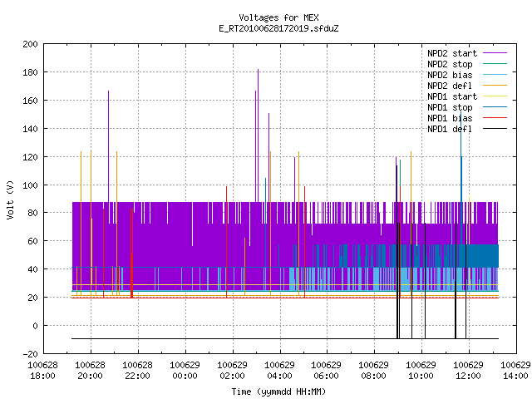The image size is (532, 399).
Task: Click the x-axis tick 100628 18:00
Action: pos(42,371)
